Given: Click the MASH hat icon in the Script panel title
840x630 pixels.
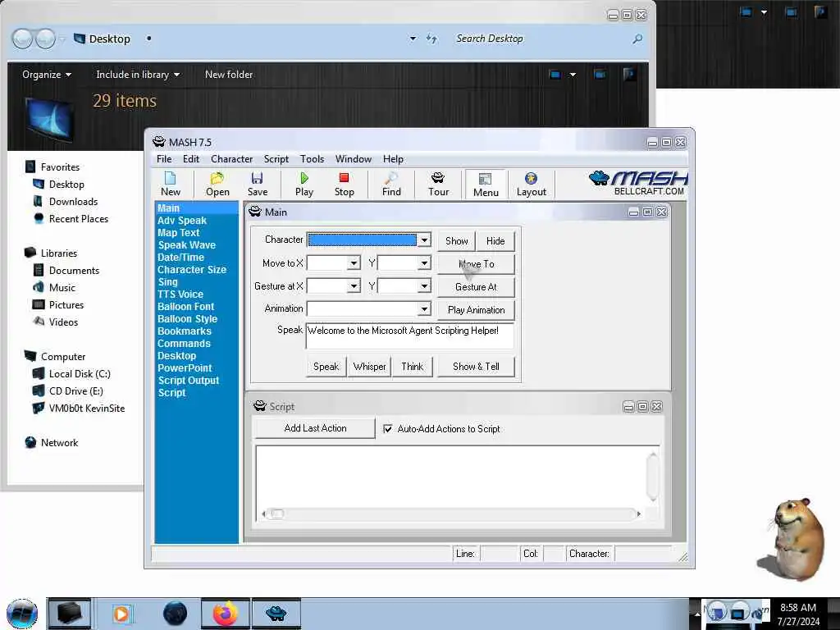Looking at the screenshot, I should point(260,406).
